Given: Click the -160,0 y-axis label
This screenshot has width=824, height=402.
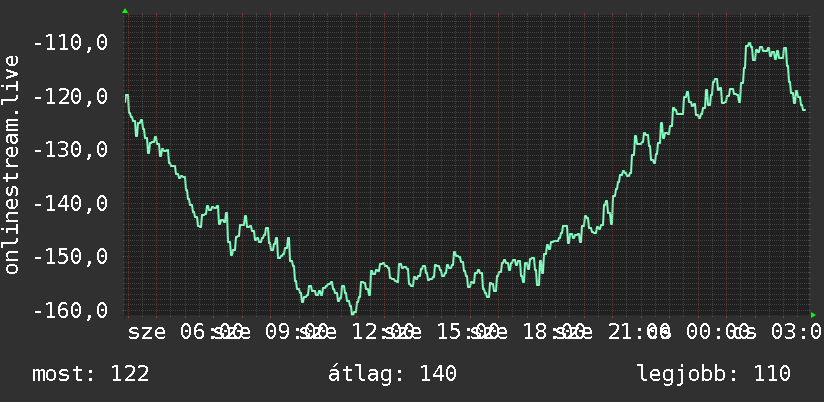Looking at the screenshot, I should pyautogui.click(x=70, y=310).
